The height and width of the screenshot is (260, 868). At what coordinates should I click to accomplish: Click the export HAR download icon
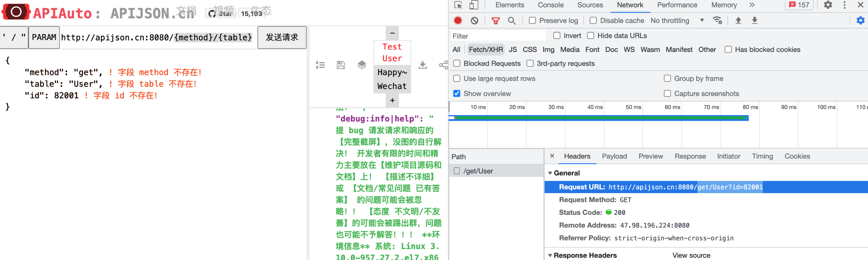coord(754,20)
